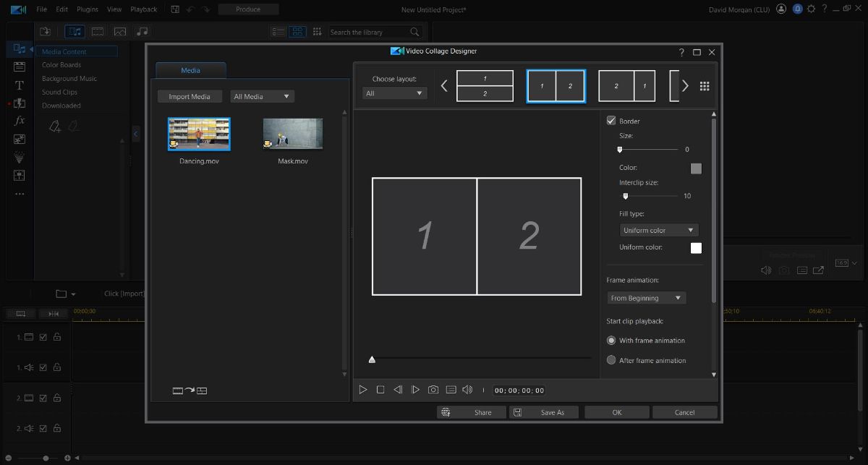
Task: Open the Frame animation dropdown
Action: click(x=646, y=297)
